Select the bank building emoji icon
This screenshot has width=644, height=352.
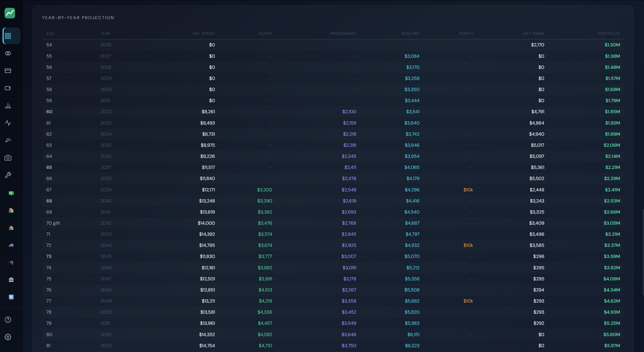11,280
